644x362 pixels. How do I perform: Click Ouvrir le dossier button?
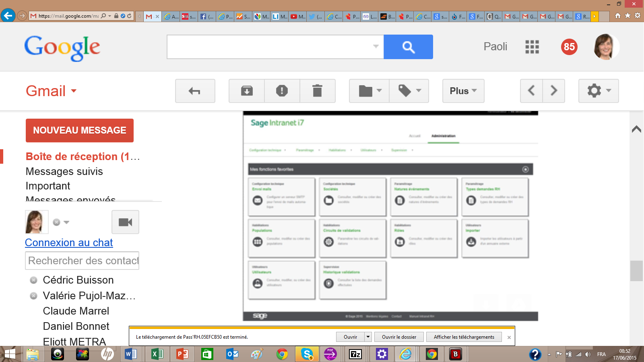point(399,337)
